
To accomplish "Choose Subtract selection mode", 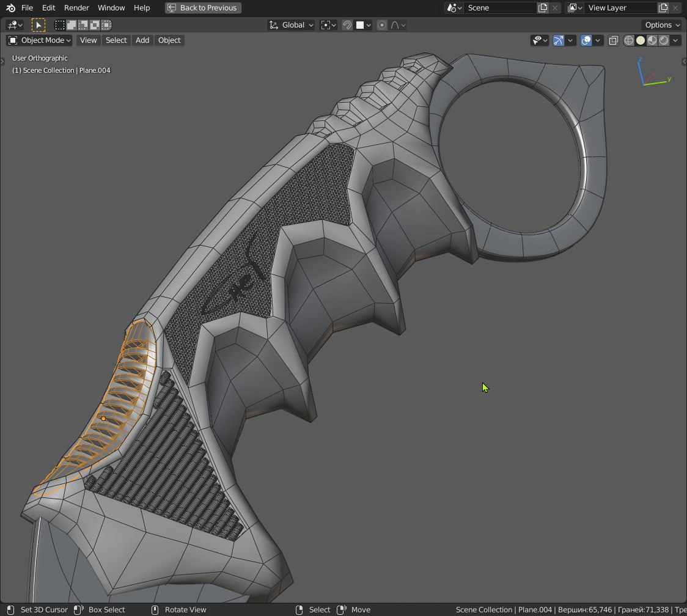I will pyautogui.click(x=83, y=25).
